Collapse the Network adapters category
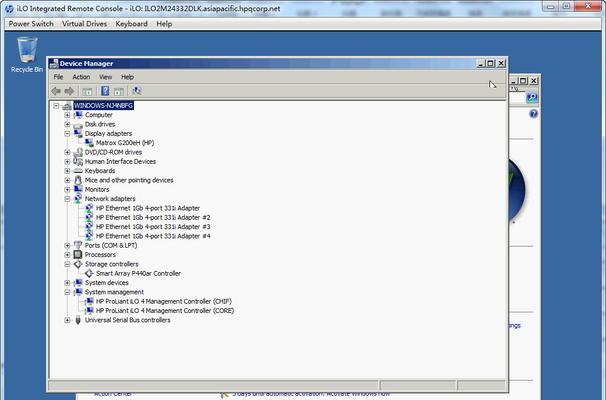The width and height of the screenshot is (606, 400). [67, 199]
